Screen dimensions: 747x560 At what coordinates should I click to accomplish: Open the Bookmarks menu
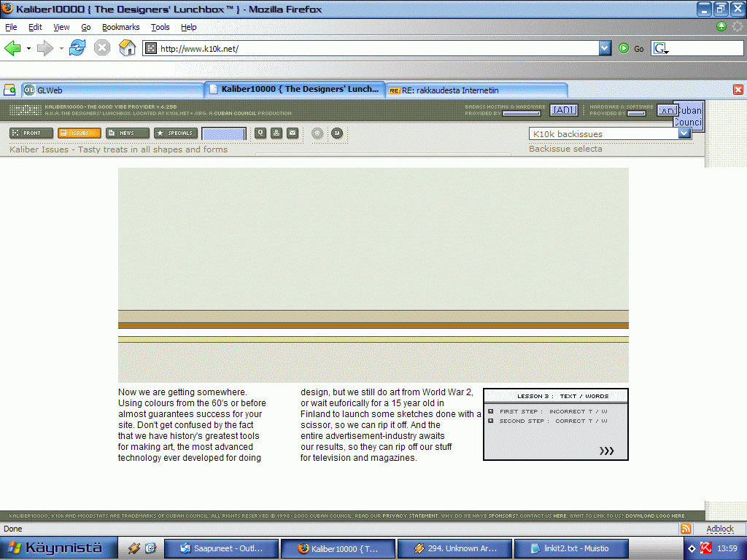[x=120, y=27]
